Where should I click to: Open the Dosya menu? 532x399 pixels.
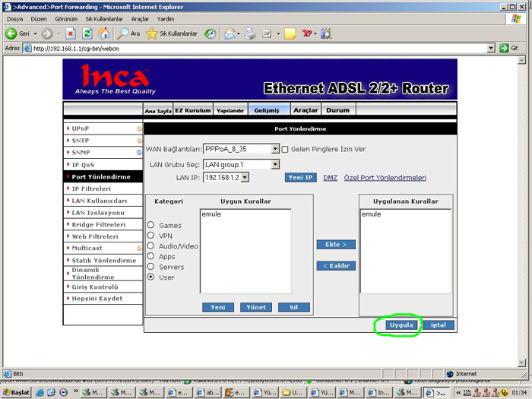click(x=14, y=19)
